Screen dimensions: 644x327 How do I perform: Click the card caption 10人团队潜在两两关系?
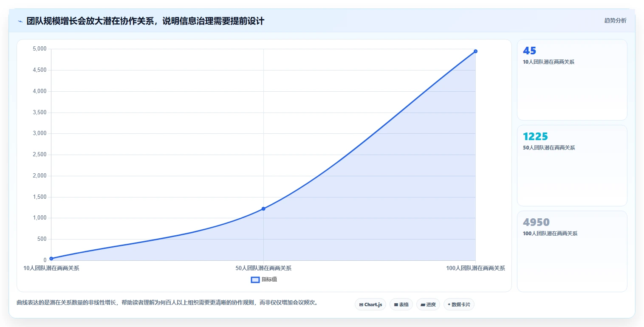point(548,62)
